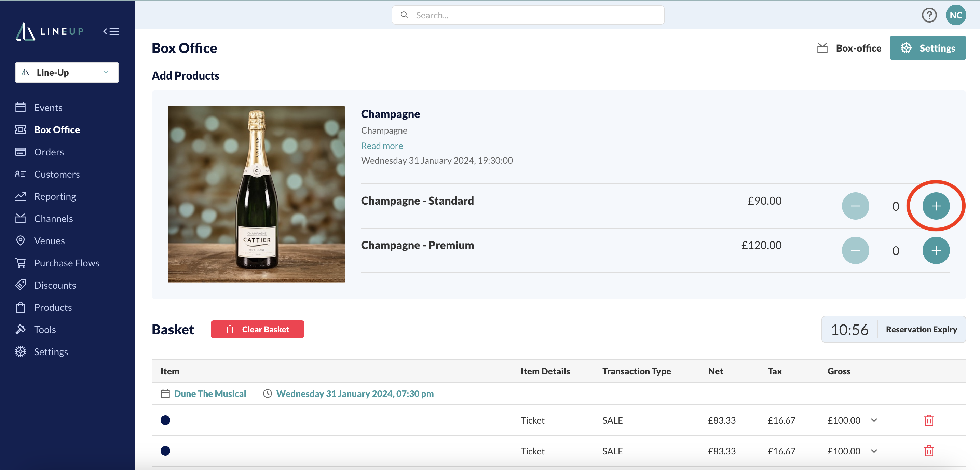Open Channels in the sidebar
Image resolution: width=980 pixels, height=470 pixels.
click(53, 219)
